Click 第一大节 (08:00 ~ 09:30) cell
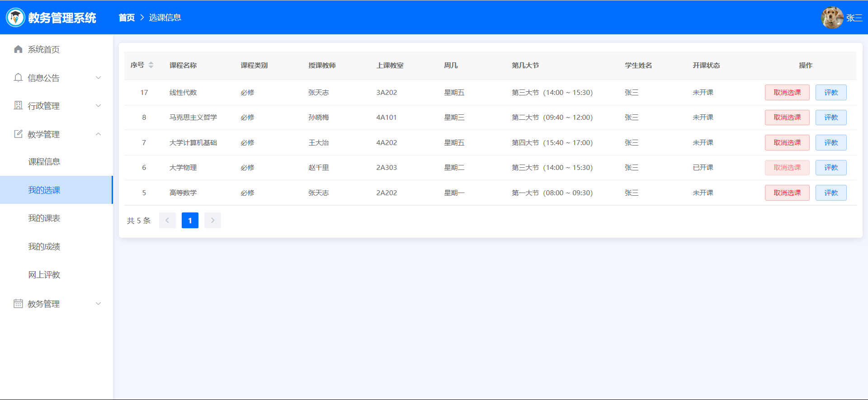The image size is (868, 400). [x=552, y=193]
